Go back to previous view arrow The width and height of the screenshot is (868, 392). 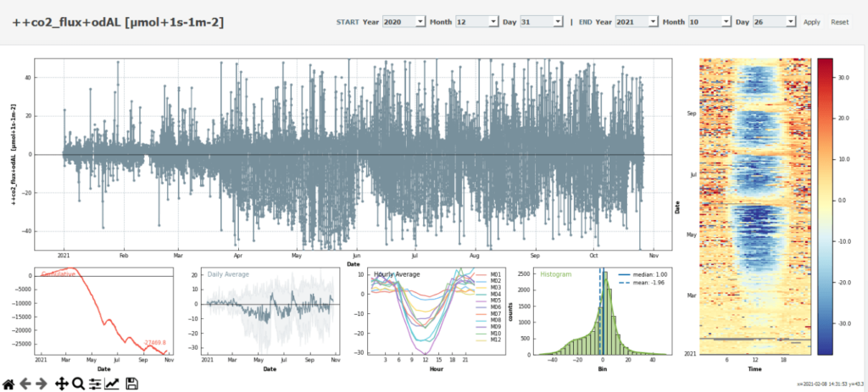[25, 384]
